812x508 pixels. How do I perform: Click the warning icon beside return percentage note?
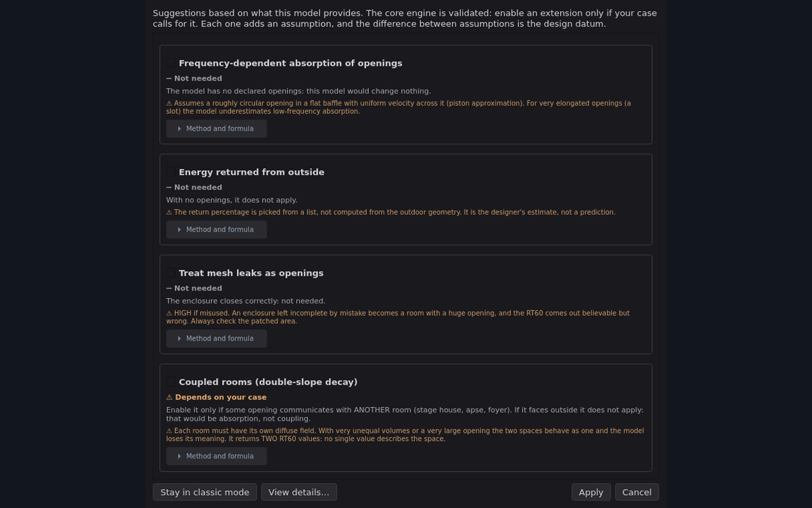click(169, 213)
